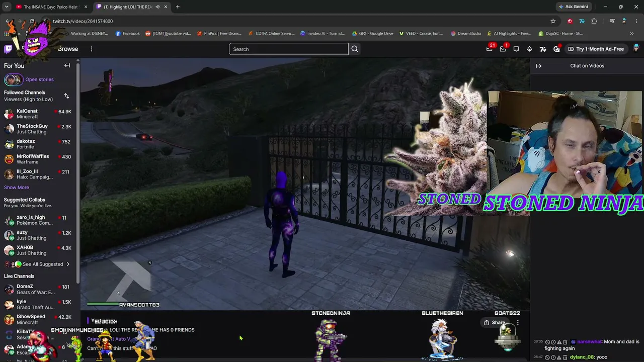Open the TOMT youtube vid bookmark
The image size is (644, 362).
point(168,34)
